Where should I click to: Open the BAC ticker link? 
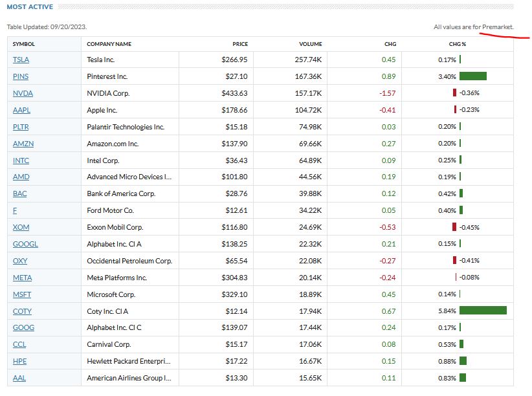pyautogui.click(x=20, y=193)
